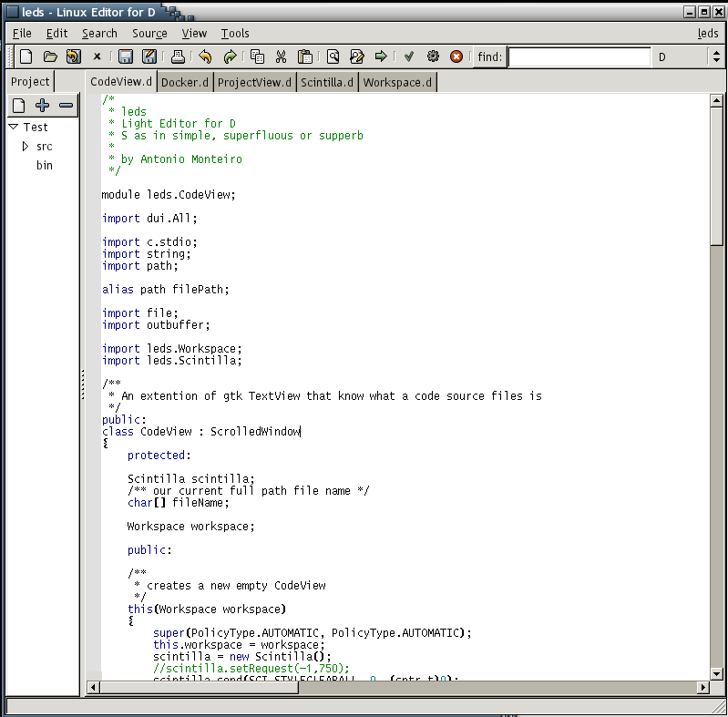Click the horizontal scrollbar right arrow

(703, 687)
